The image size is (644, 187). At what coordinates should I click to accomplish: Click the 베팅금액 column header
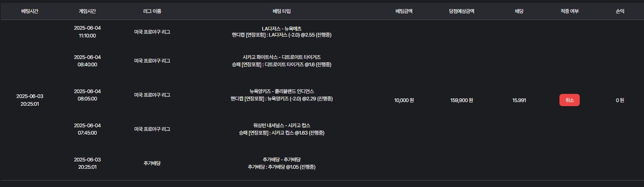pyautogui.click(x=404, y=11)
